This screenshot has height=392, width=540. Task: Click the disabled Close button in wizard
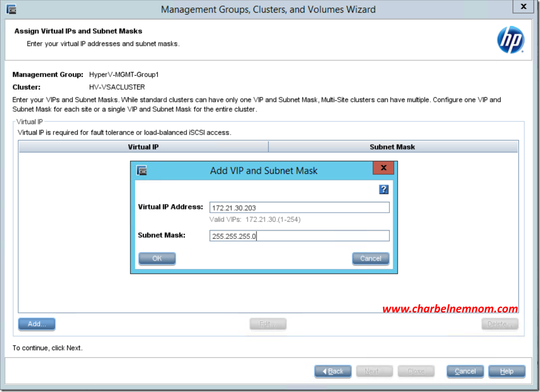416,371
